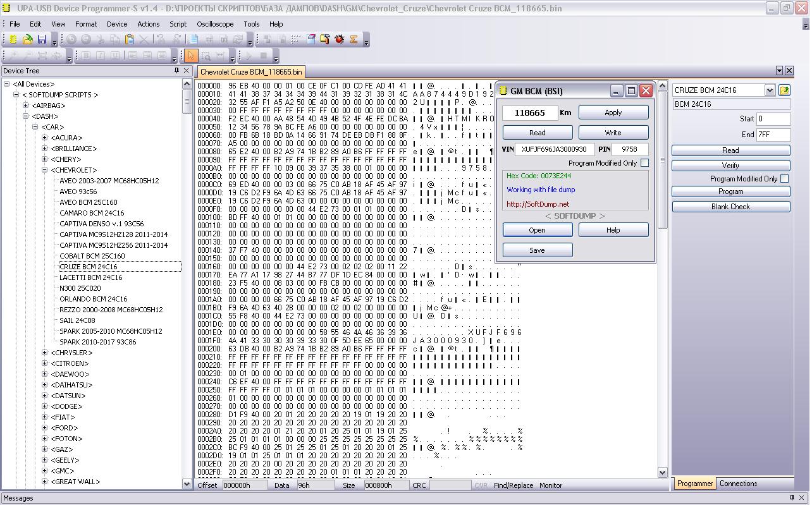This screenshot has height=505, width=812.
Task: Open the Script menu
Action: (178, 24)
